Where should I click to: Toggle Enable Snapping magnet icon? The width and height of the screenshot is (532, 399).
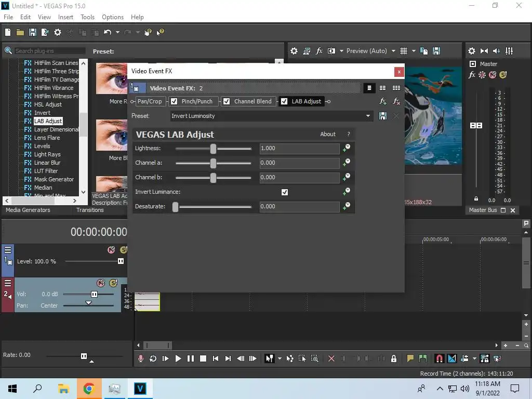tap(439, 358)
